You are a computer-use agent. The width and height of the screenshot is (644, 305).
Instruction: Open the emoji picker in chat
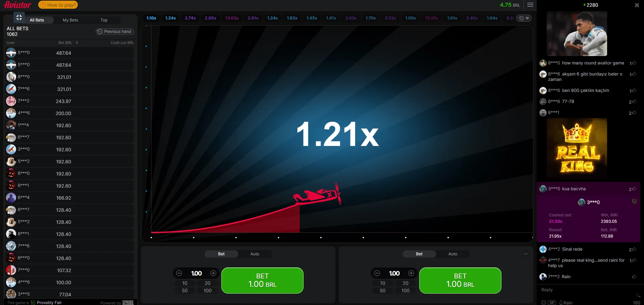(x=544, y=302)
